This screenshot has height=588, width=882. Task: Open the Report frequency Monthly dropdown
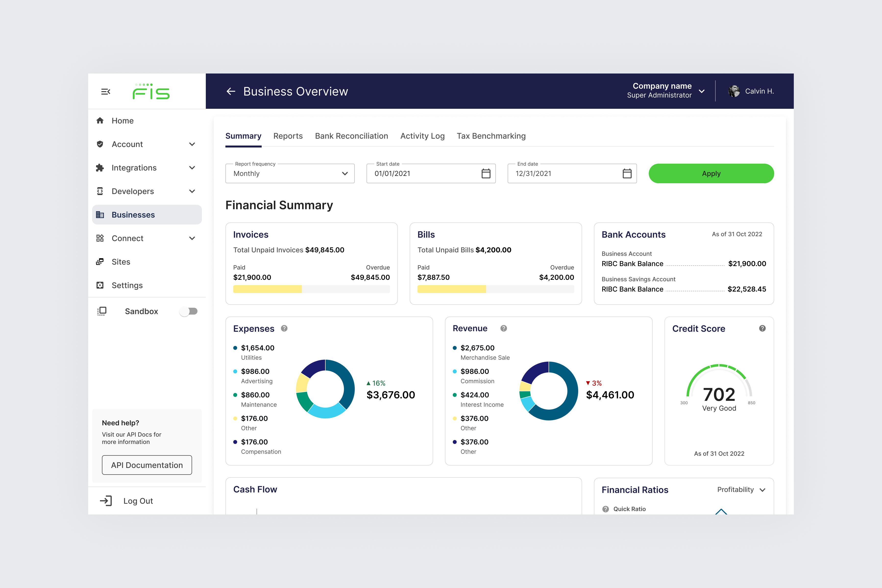point(290,174)
